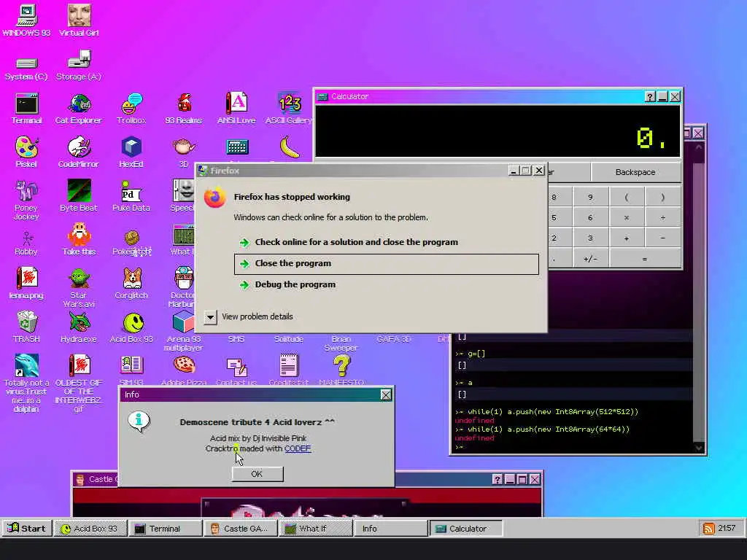Click the 6 key on Calculator
Image resolution: width=747 pixels, height=560 pixels.
tap(590, 217)
